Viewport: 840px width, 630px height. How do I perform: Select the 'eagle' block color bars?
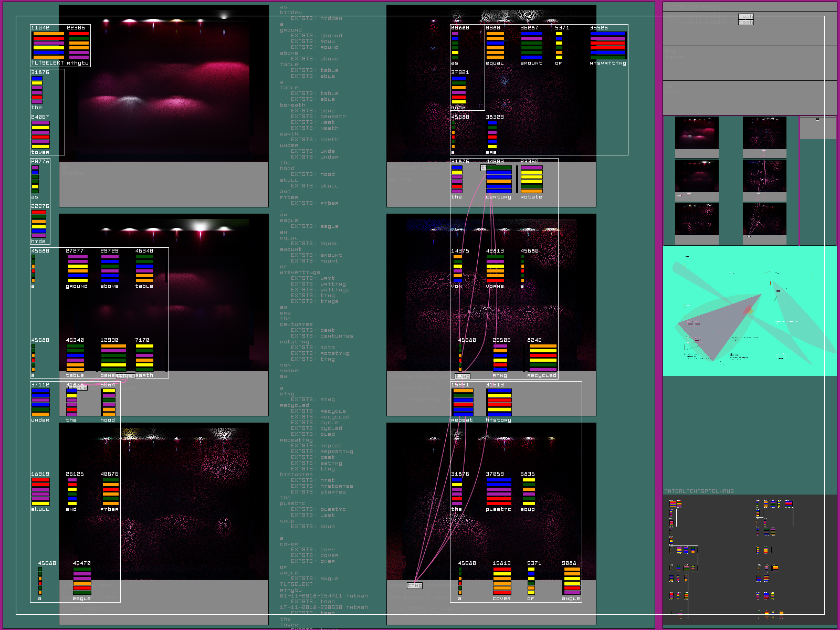[x=82, y=581]
